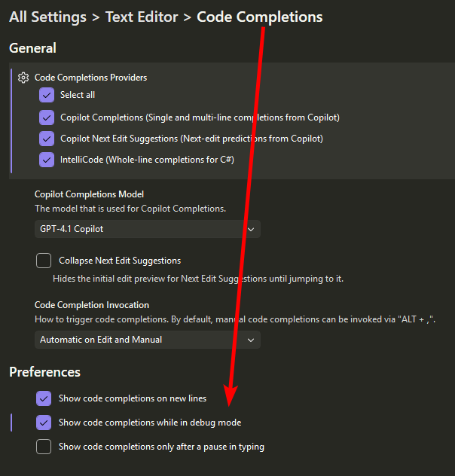Click the Collapse Next Edit Suggestions description text
Viewport: 455px width, 476px height.
(x=197, y=279)
